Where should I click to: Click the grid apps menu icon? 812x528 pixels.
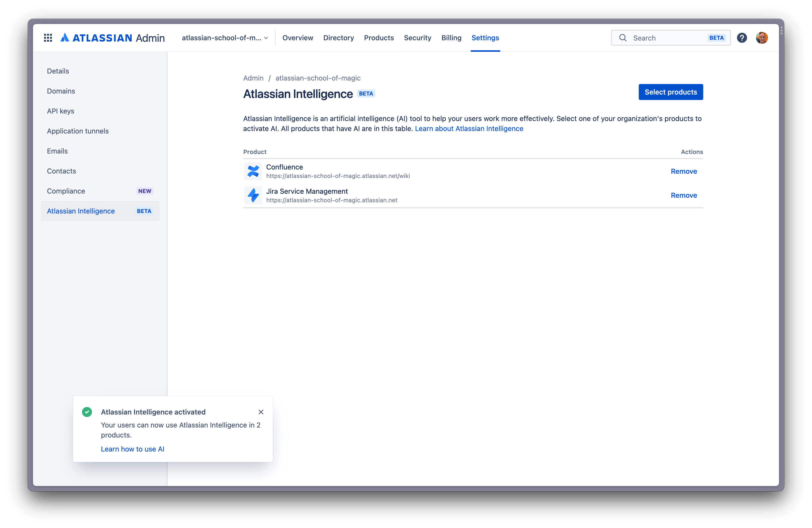tap(48, 37)
